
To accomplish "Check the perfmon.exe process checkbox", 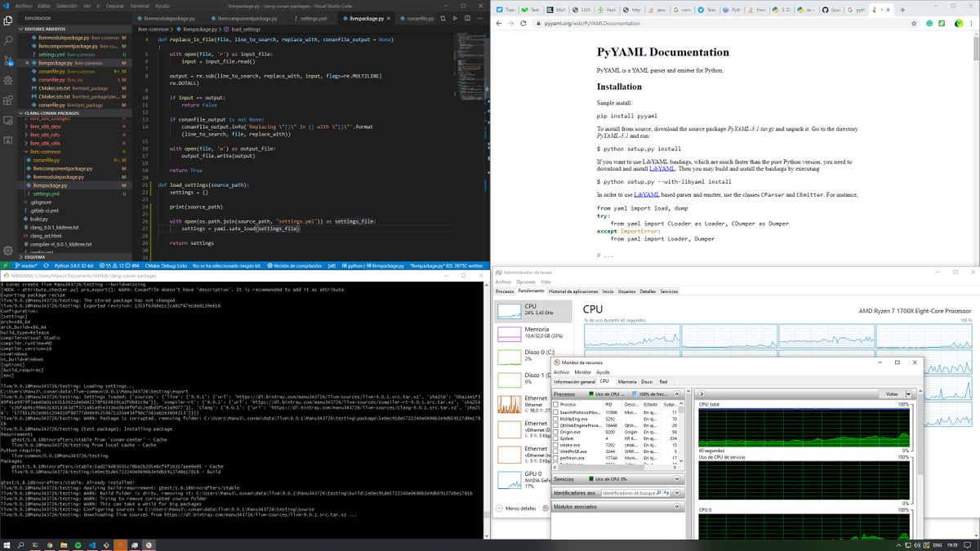I will [x=556, y=458].
